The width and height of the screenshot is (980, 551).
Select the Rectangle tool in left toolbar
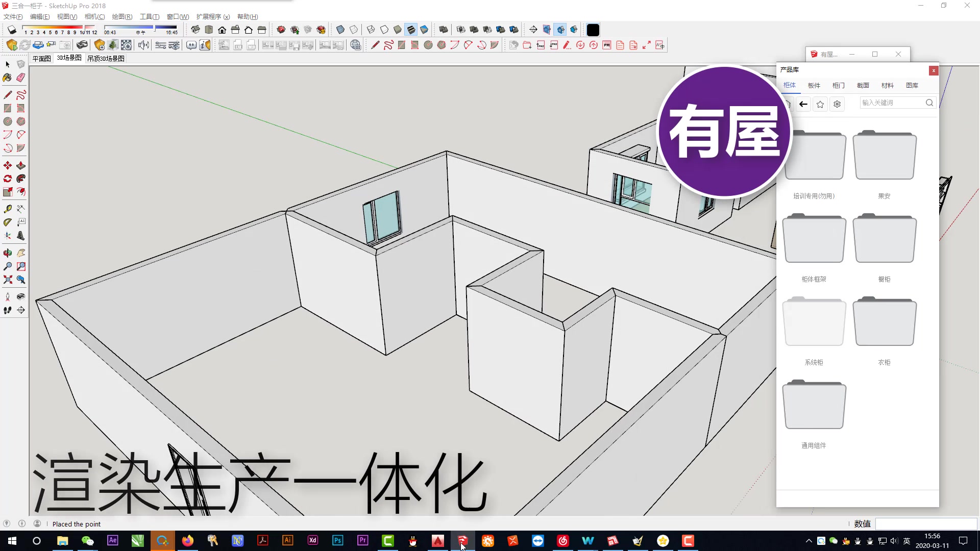8,108
